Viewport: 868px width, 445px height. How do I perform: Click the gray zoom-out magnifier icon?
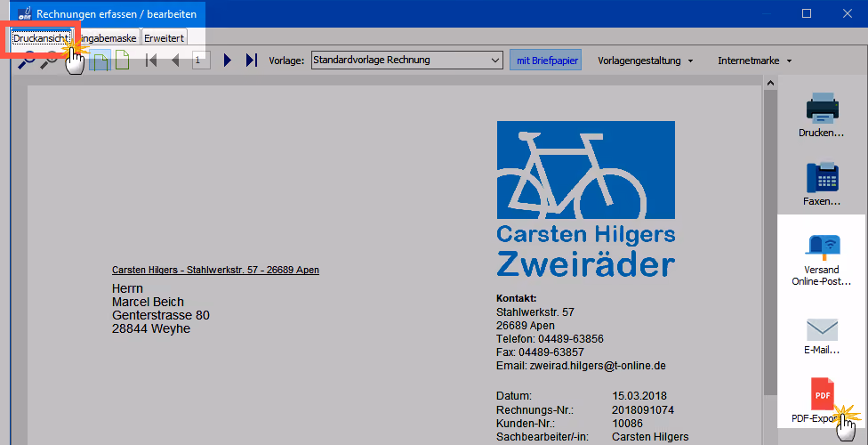(50, 60)
